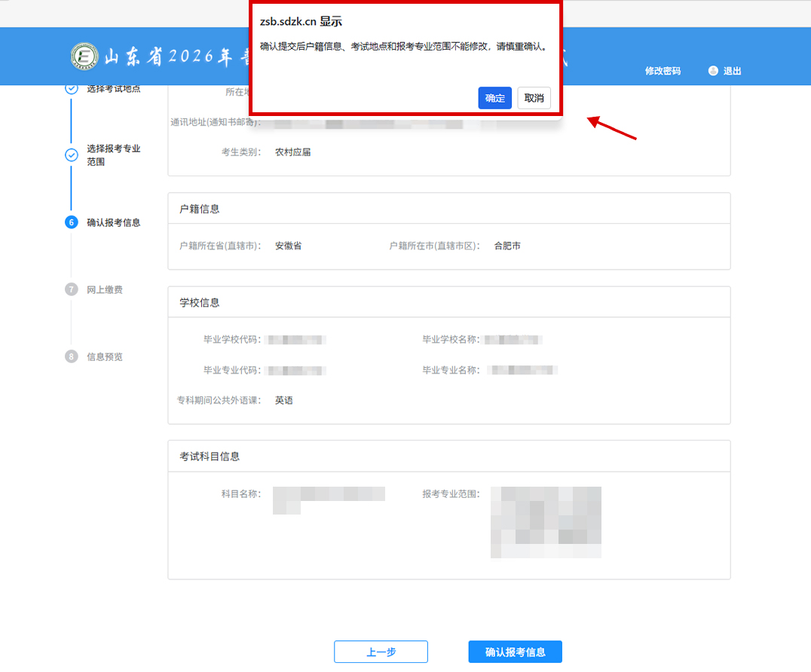Viewport: 811px width, 672px height.
Task: Click the 户籍信息 section header
Action: coord(200,209)
